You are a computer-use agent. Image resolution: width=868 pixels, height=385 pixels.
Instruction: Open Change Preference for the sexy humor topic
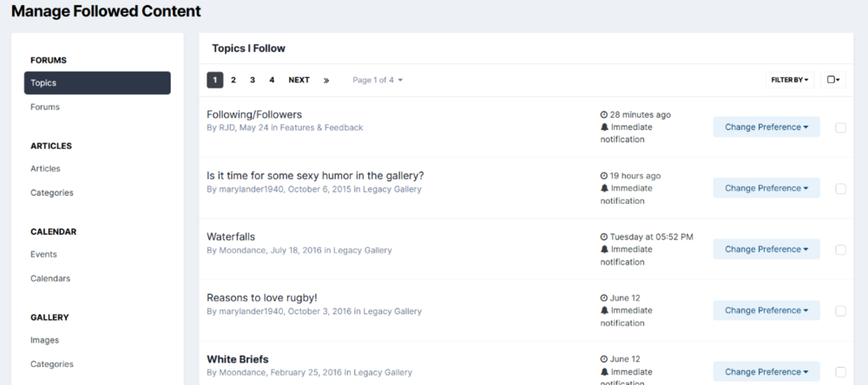click(x=766, y=188)
